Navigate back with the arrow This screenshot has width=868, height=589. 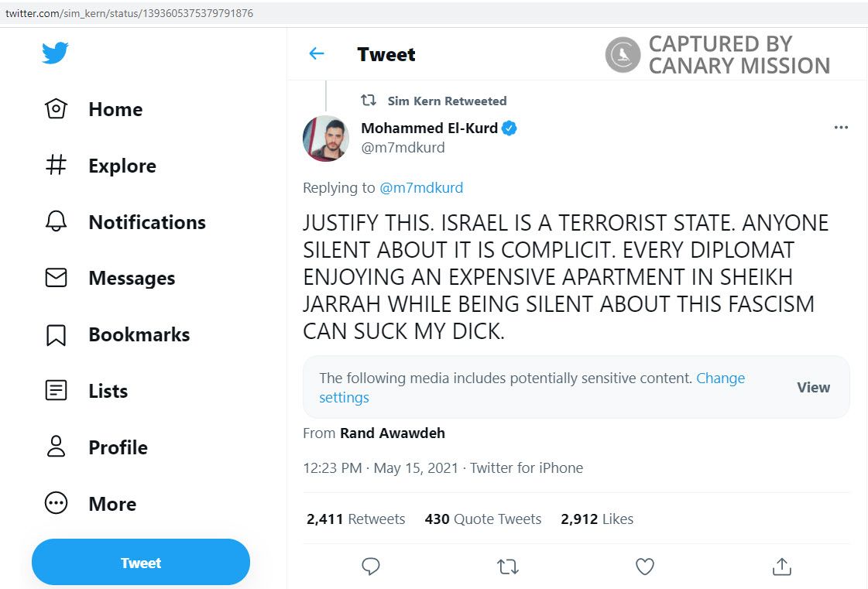(x=316, y=54)
